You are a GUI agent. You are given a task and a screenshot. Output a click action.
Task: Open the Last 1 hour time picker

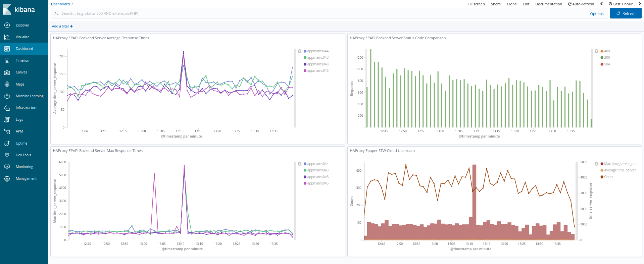click(x=621, y=4)
